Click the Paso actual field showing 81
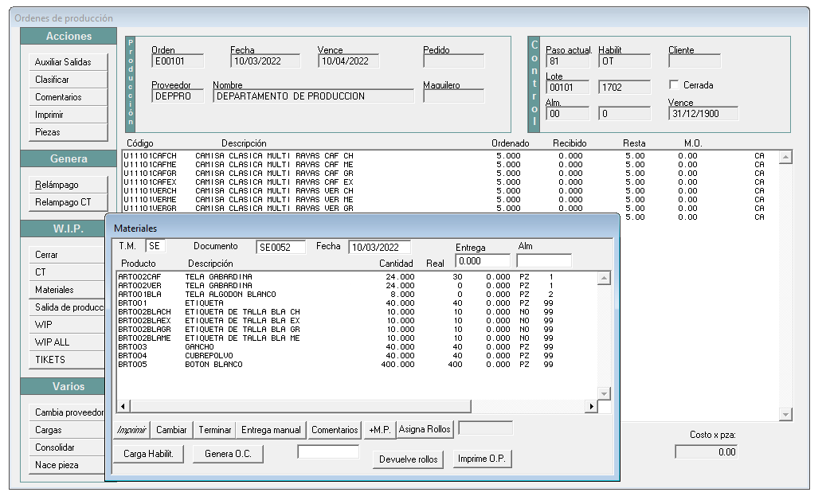826x504 pixels. 567,61
